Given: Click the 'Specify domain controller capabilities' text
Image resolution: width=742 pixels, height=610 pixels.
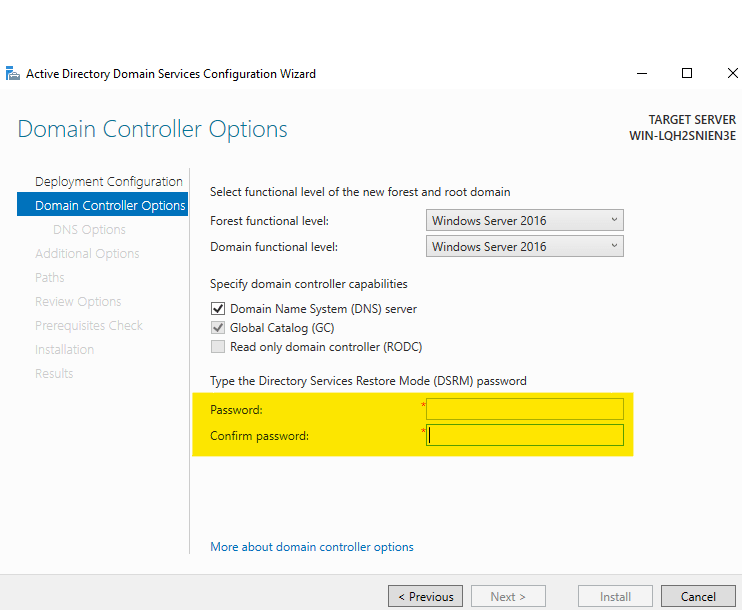Looking at the screenshot, I should [x=309, y=284].
